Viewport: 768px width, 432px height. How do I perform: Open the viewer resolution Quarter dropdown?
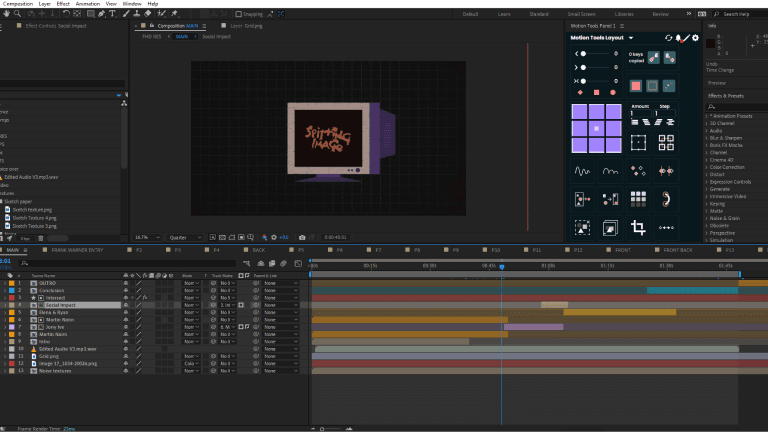(184, 237)
